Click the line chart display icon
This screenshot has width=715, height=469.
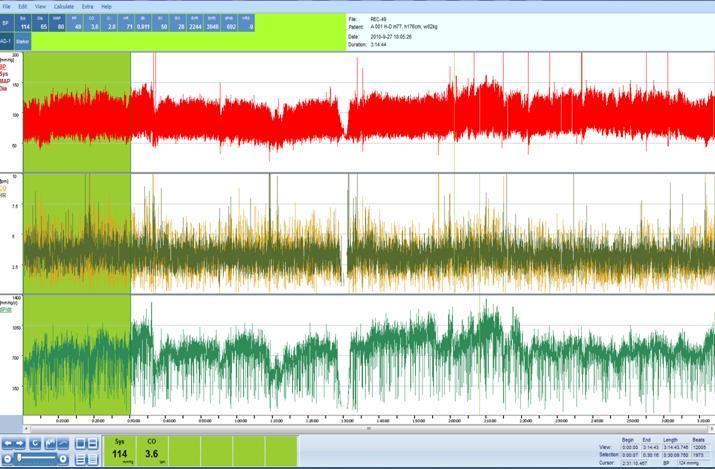coord(63,443)
